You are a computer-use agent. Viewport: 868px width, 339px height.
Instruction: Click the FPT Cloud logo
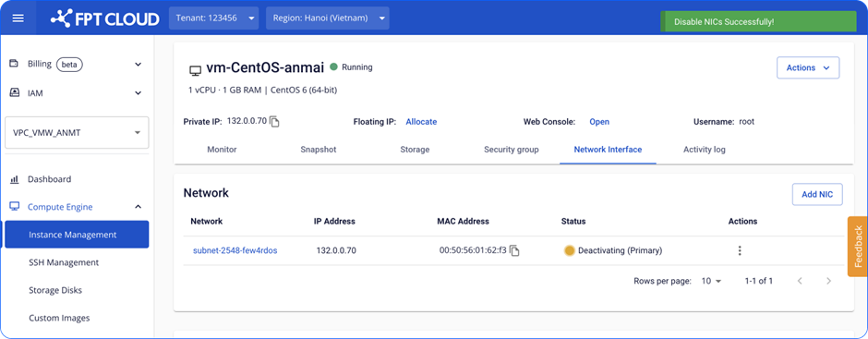point(105,18)
